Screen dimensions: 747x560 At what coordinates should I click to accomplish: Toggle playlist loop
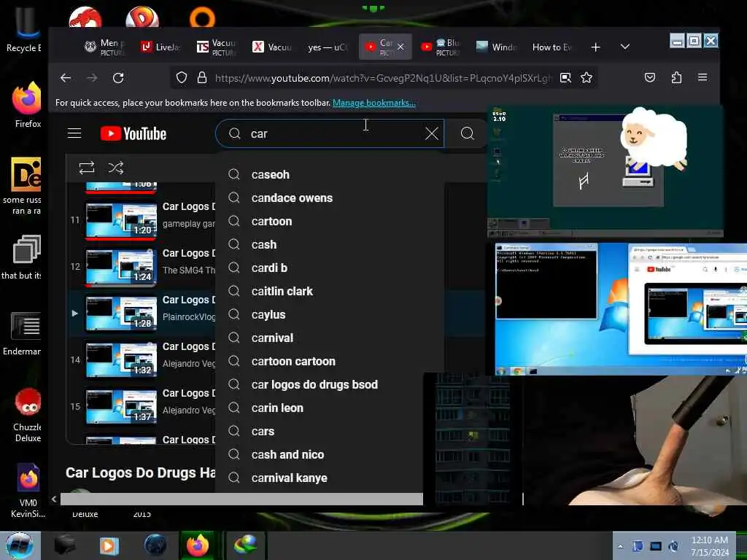click(87, 168)
